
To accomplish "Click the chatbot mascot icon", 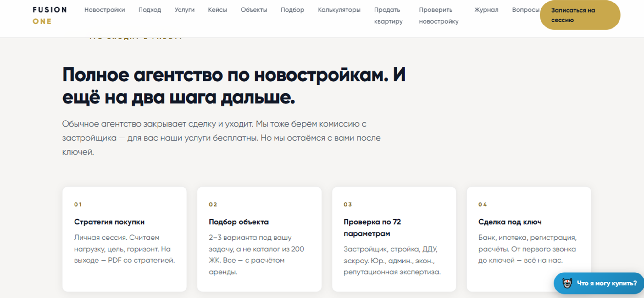I will click(567, 283).
